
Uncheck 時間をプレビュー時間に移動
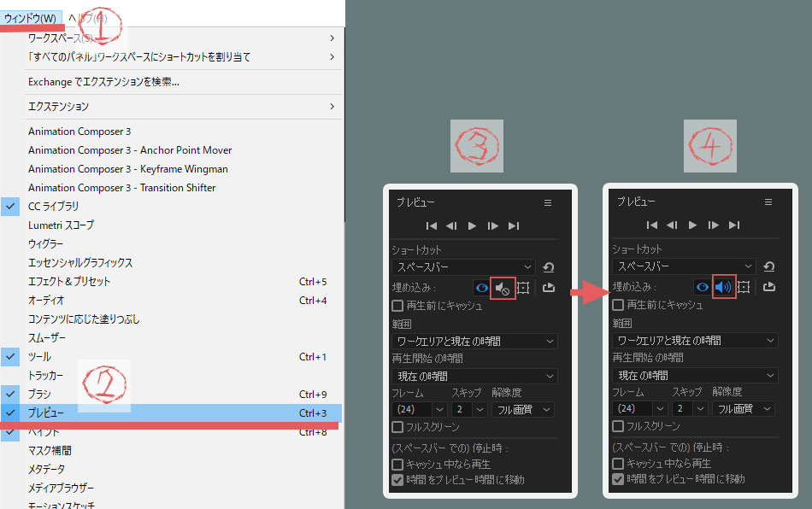[x=397, y=478]
